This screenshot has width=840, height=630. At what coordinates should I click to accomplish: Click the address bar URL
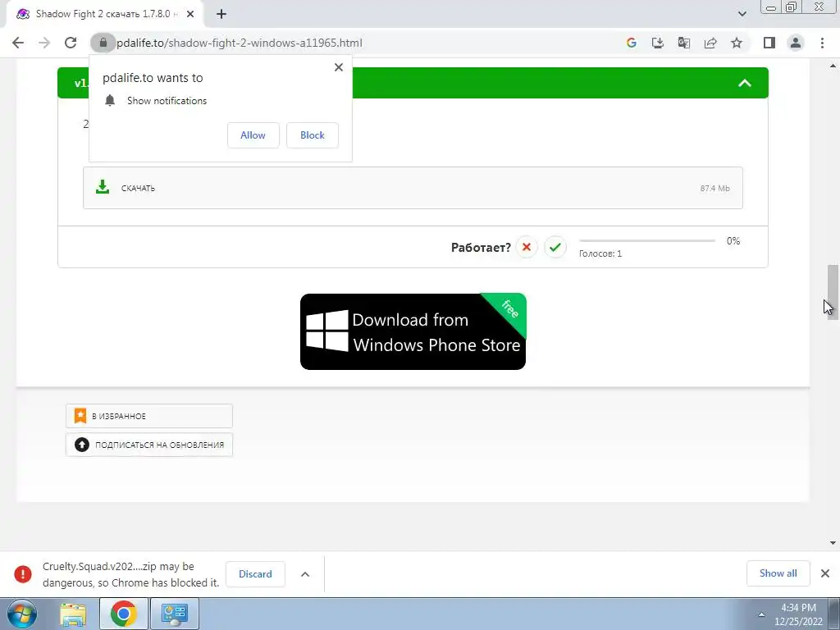(240, 43)
